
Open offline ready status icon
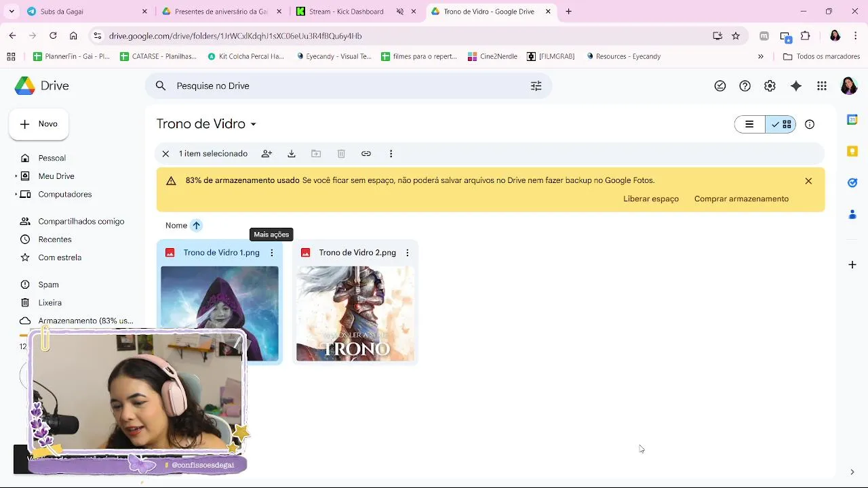click(x=720, y=86)
